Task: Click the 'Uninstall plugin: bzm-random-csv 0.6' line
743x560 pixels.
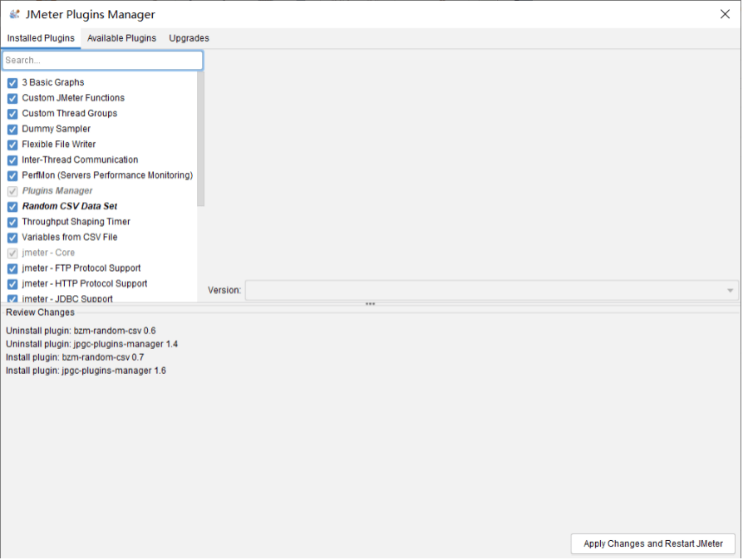Action: pos(81,332)
